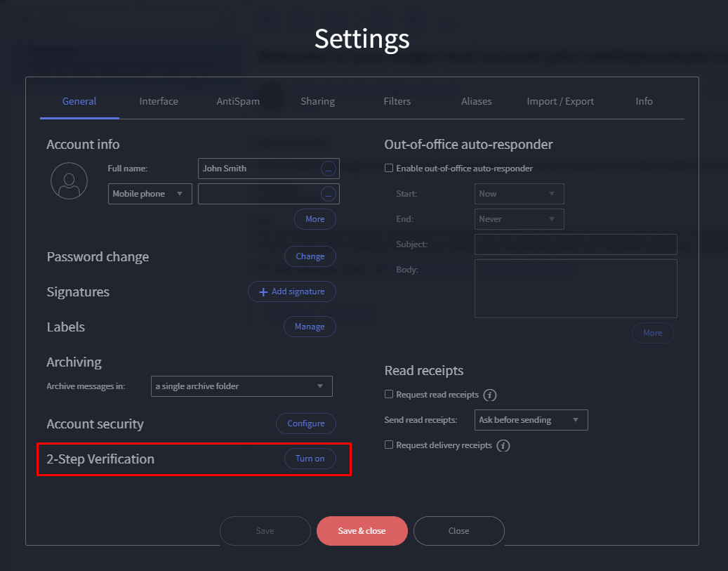Enable out-of-office auto-responder checkbox
This screenshot has width=728, height=571.
(x=389, y=169)
